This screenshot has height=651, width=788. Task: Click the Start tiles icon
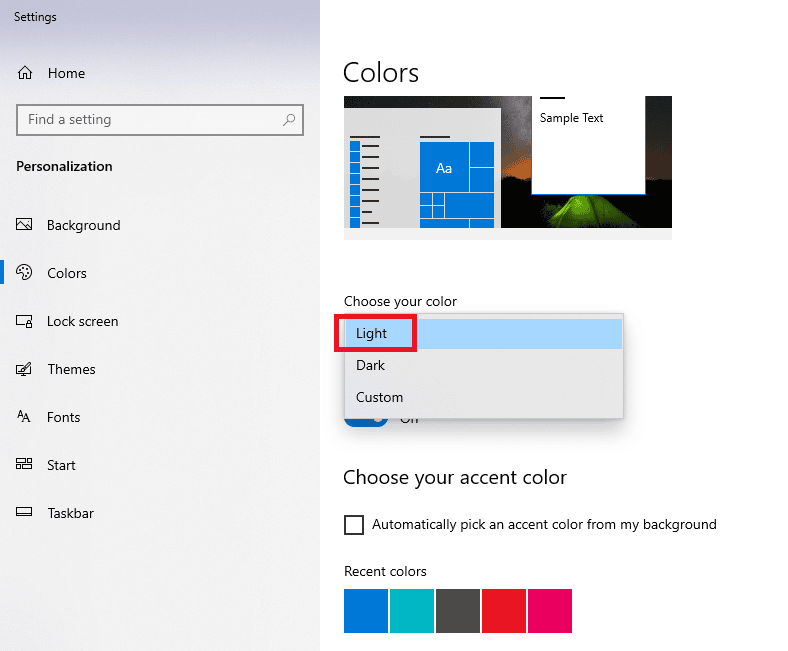tap(24, 463)
